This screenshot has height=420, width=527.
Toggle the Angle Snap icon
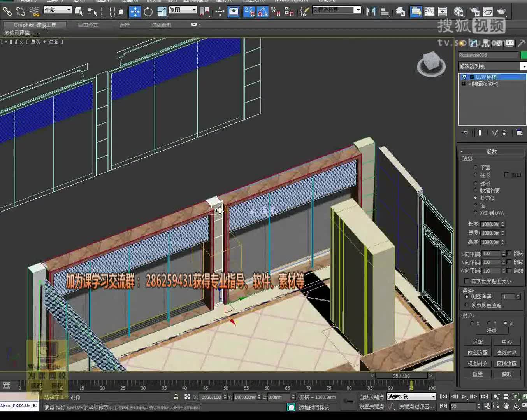pos(262,11)
